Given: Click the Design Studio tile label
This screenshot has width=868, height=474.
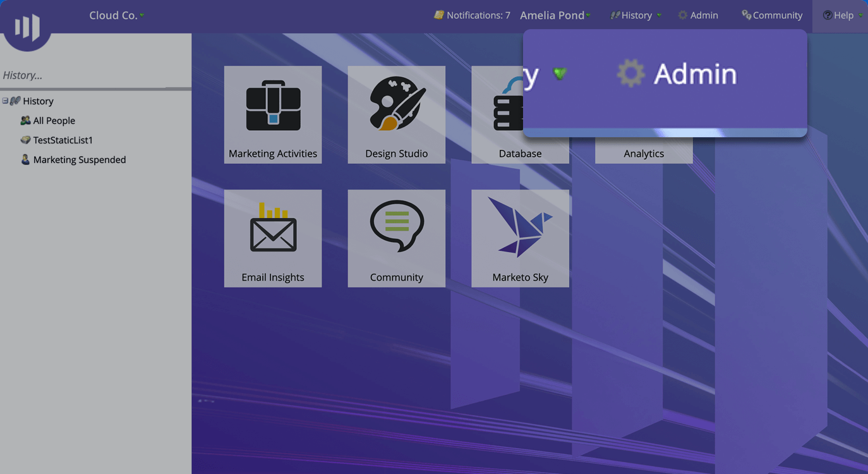Looking at the screenshot, I should (397, 154).
